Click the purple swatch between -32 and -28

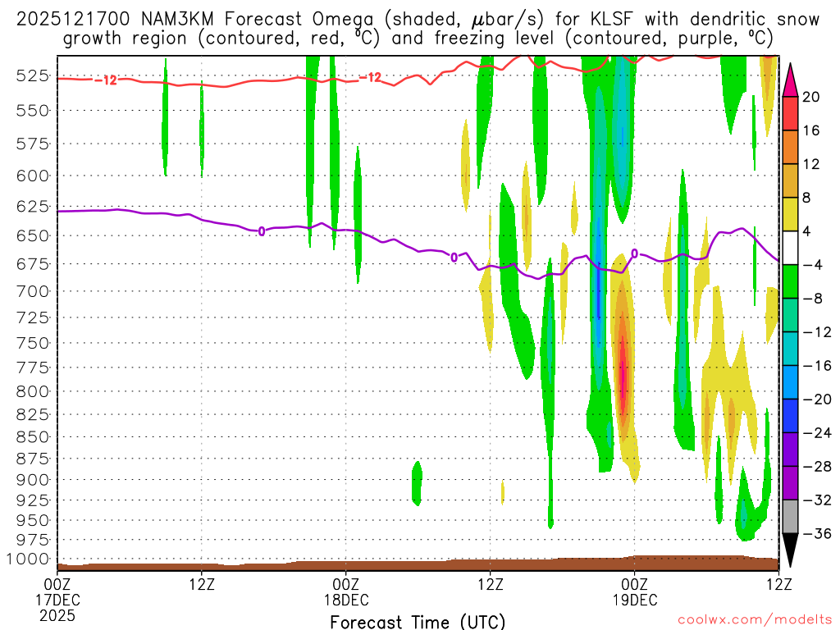point(790,483)
